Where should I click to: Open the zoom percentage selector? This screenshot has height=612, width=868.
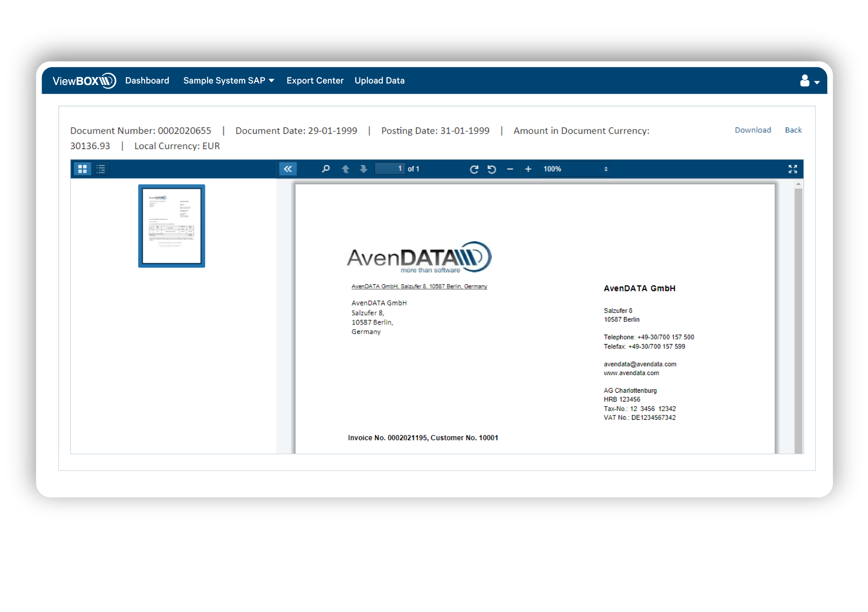coord(575,169)
